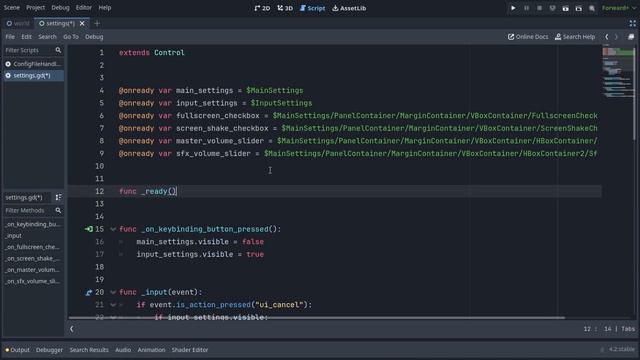The width and height of the screenshot is (640, 360).
Task: Open the script editor File menu
Action: pos(10,37)
